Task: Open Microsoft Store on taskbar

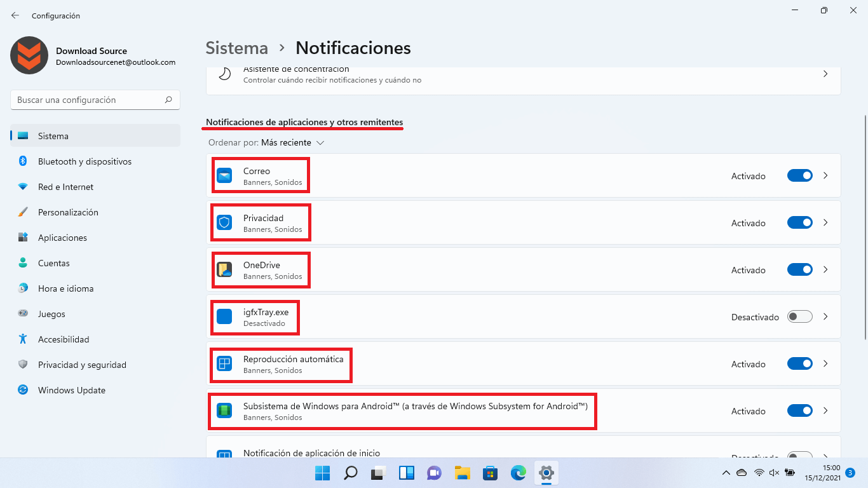Action: coord(490,473)
